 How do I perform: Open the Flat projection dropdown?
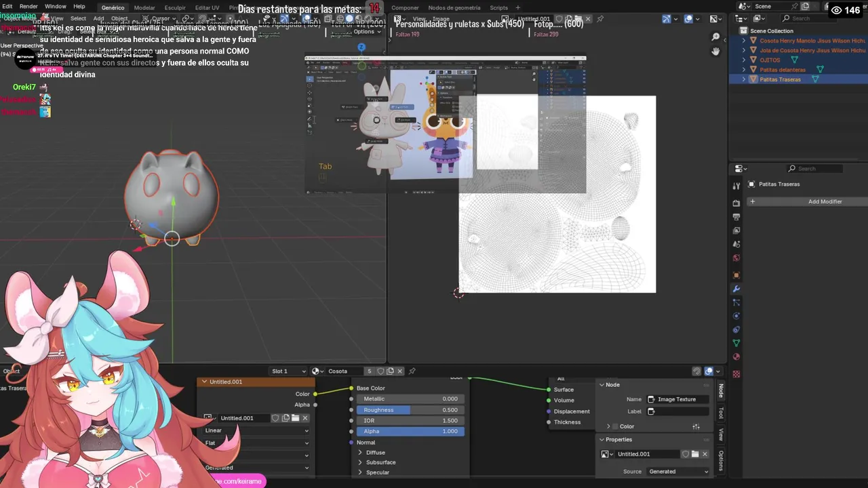pyautogui.click(x=256, y=443)
